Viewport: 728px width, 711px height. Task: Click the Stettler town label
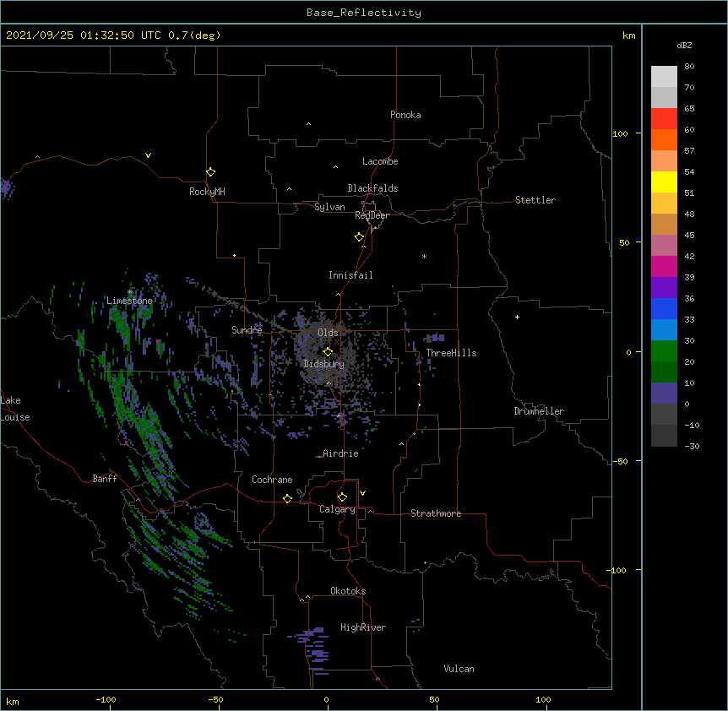(x=535, y=200)
